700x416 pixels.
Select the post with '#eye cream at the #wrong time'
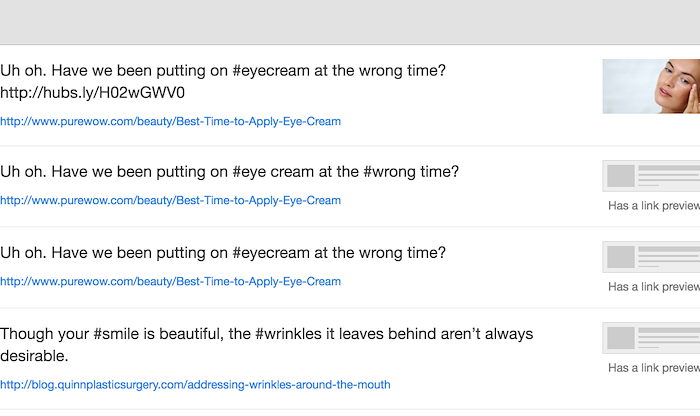tap(350, 186)
